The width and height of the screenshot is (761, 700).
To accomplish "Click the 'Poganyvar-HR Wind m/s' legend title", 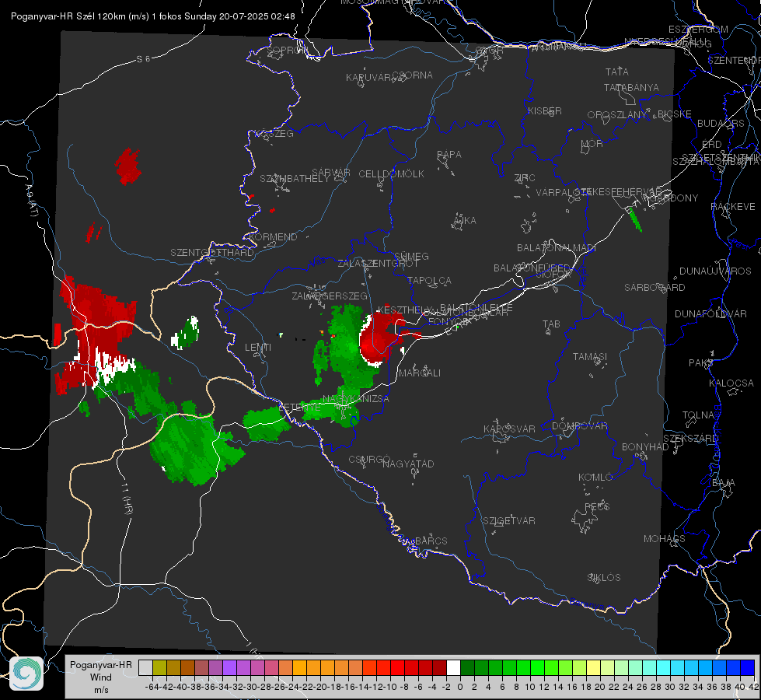I will 101,677.
